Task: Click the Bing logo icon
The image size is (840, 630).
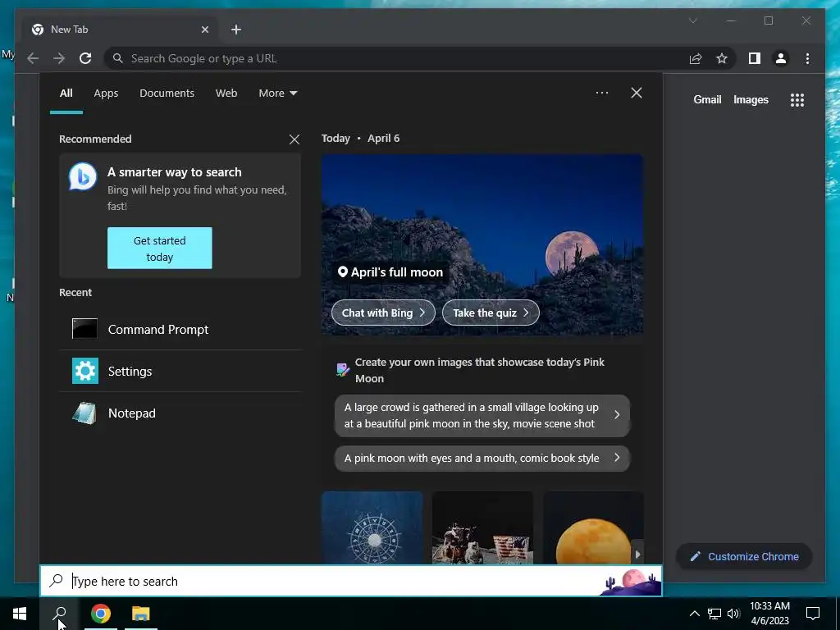Action: (83, 177)
